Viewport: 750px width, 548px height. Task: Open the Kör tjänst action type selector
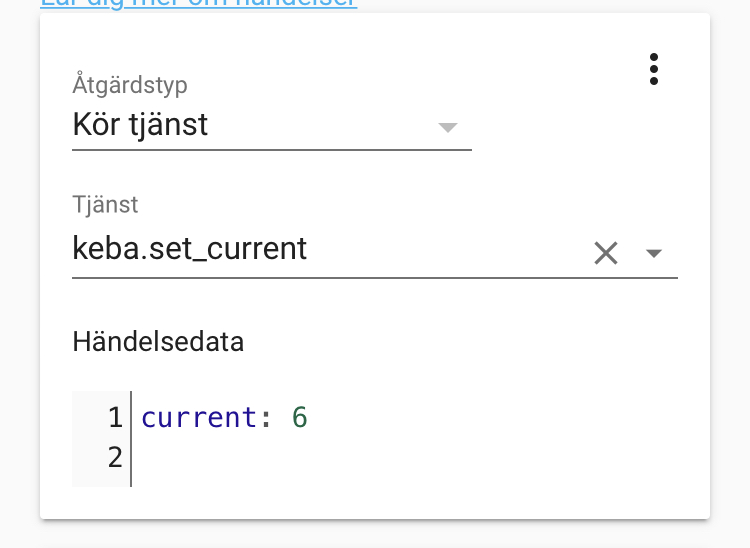pyautogui.click(x=250, y=125)
